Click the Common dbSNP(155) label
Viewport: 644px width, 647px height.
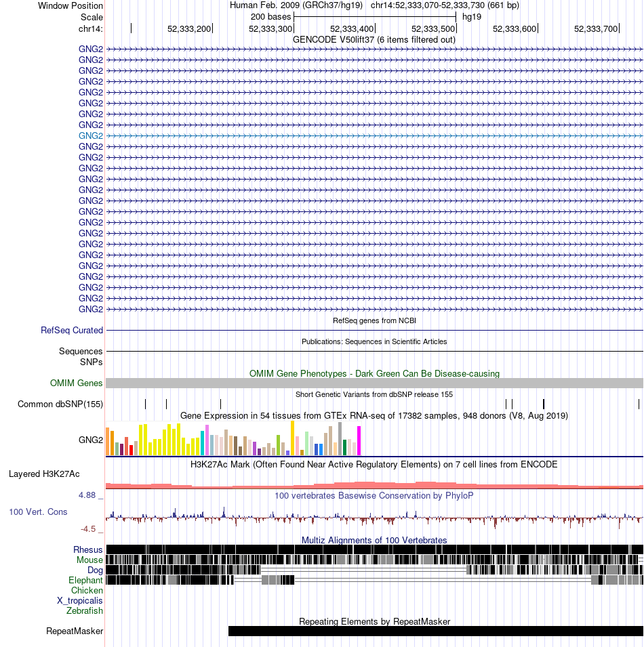(x=60, y=404)
